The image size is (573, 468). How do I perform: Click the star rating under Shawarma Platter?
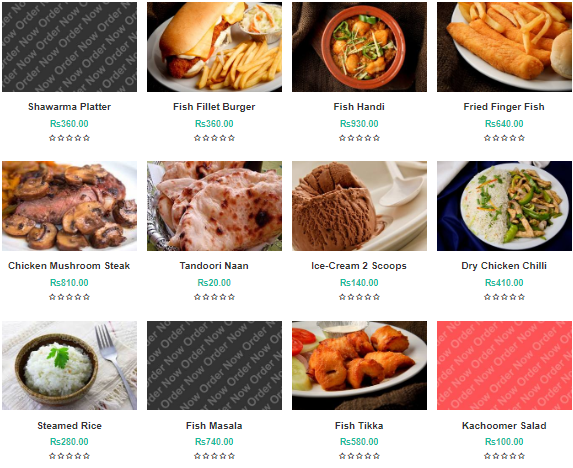69,138
